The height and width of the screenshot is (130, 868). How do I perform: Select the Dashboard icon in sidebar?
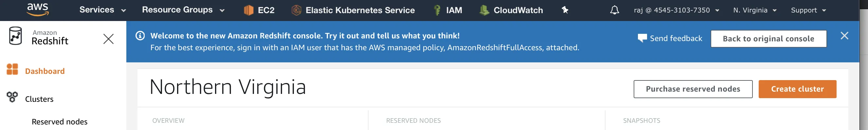tap(12, 69)
